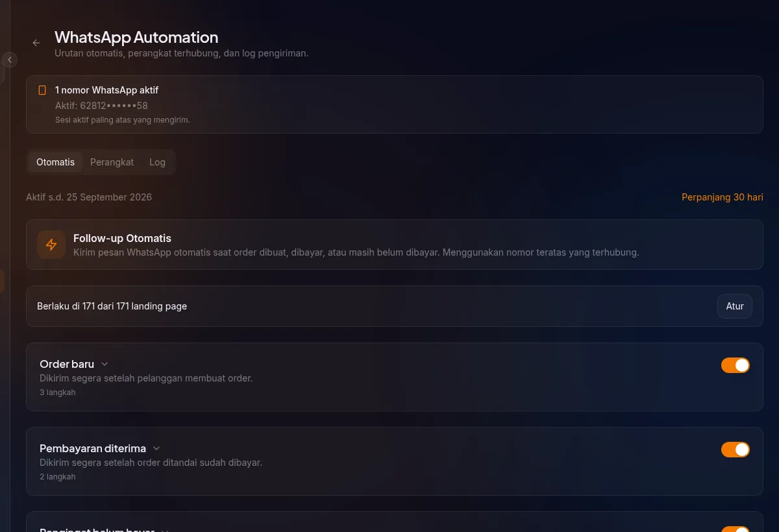779x532 pixels.
Task: Collapse the sidebar with the chevron button
Action: point(9,60)
